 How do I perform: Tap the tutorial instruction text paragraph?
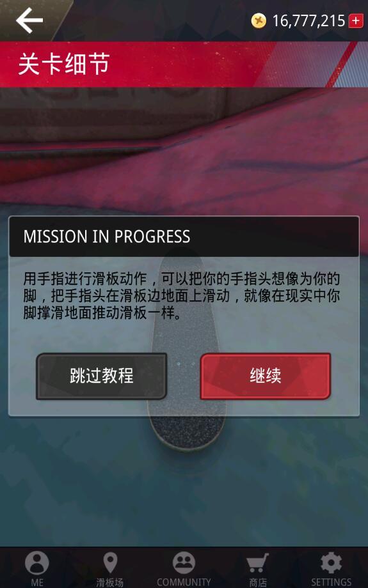pyautogui.click(x=182, y=296)
